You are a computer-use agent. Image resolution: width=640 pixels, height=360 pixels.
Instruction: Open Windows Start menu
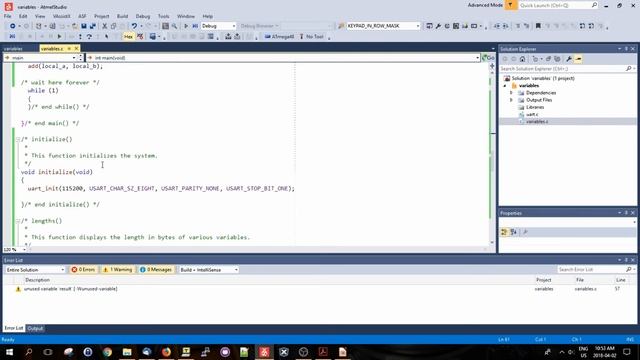(9, 352)
